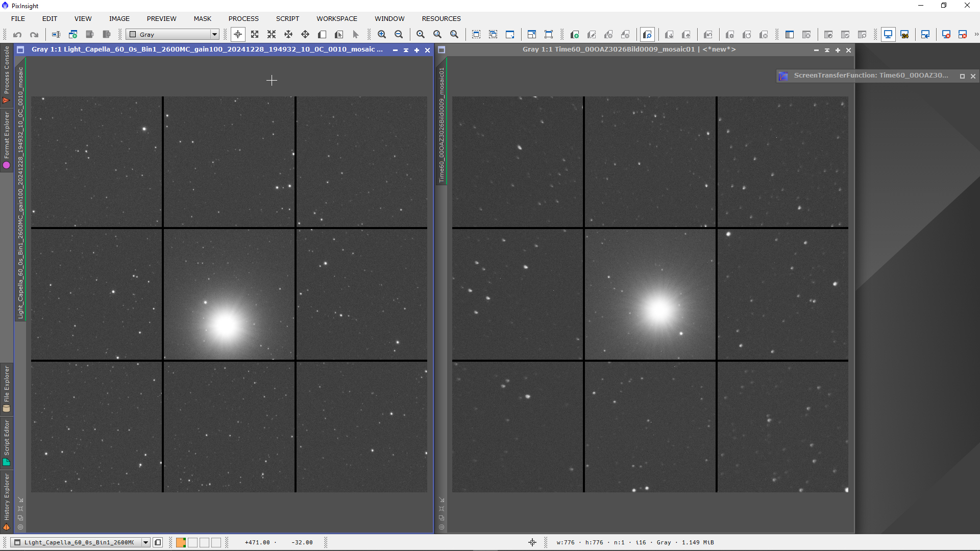The image size is (980, 551).
Task: Click the image size readout w:776
Action: click(566, 542)
